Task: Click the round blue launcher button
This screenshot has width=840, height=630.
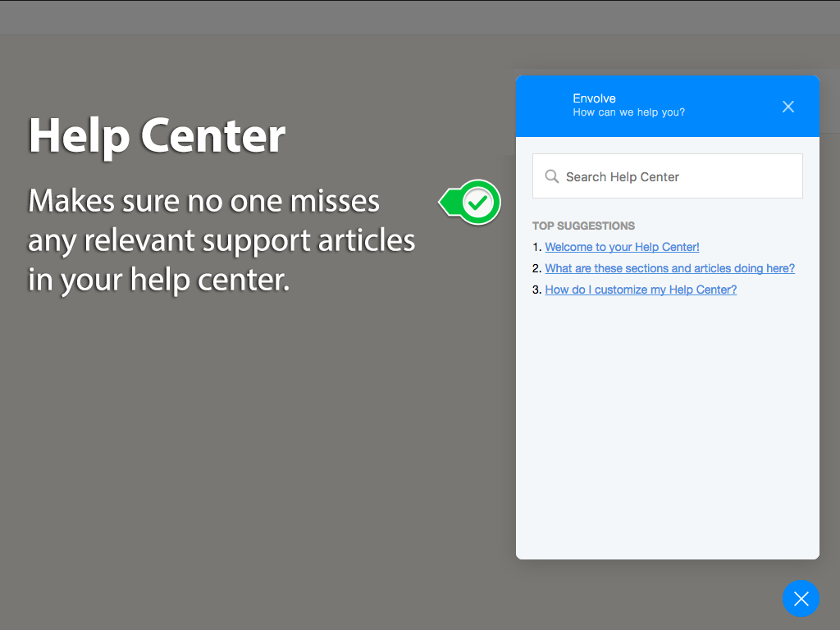Action: click(801, 598)
